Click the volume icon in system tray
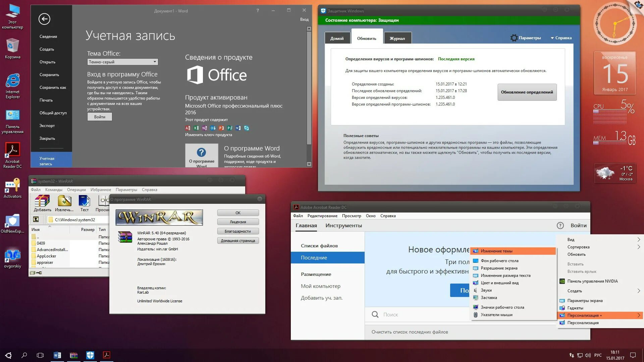This screenshot has width=644, height=362. pyautogui.click(x=588, y=355)
